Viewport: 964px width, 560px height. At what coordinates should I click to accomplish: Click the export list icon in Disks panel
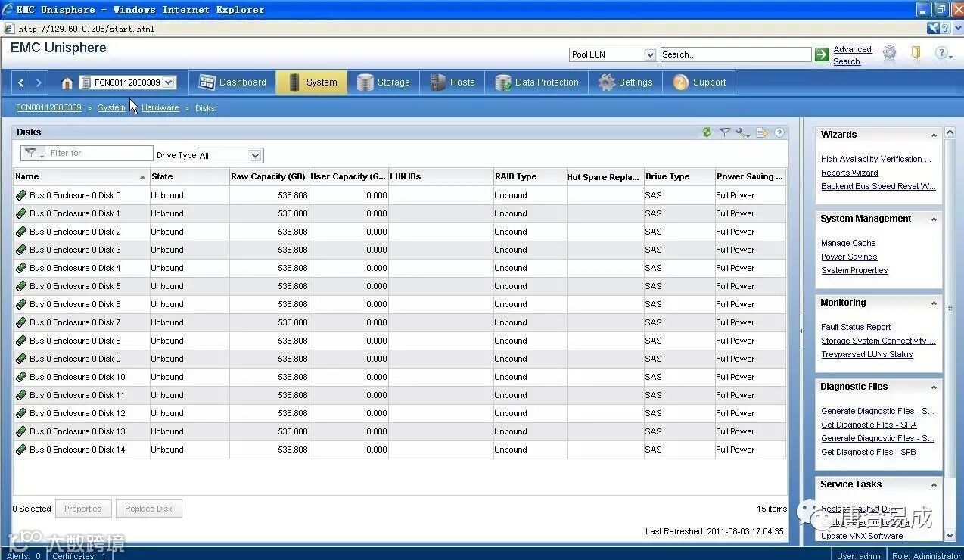pyautogui.click(x=762, y=132)
